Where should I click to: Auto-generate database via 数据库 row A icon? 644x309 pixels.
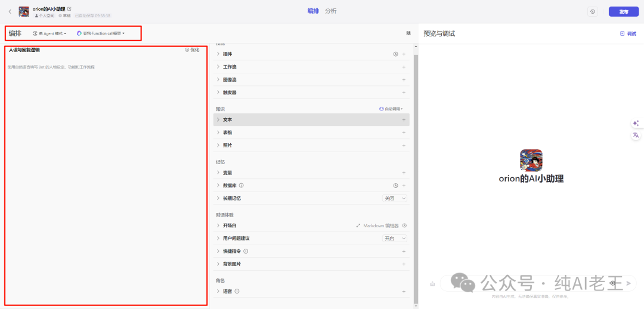click(x=395, y=186)
